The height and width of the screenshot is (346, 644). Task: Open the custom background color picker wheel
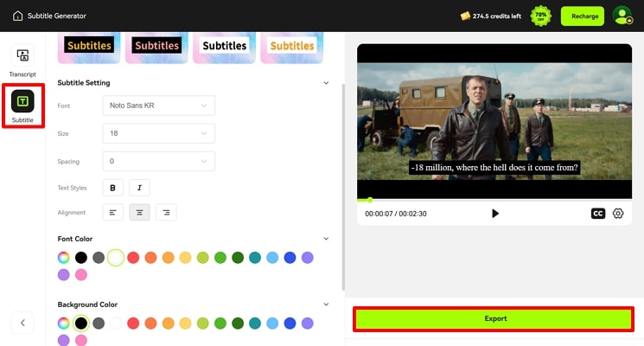[64, 324]
